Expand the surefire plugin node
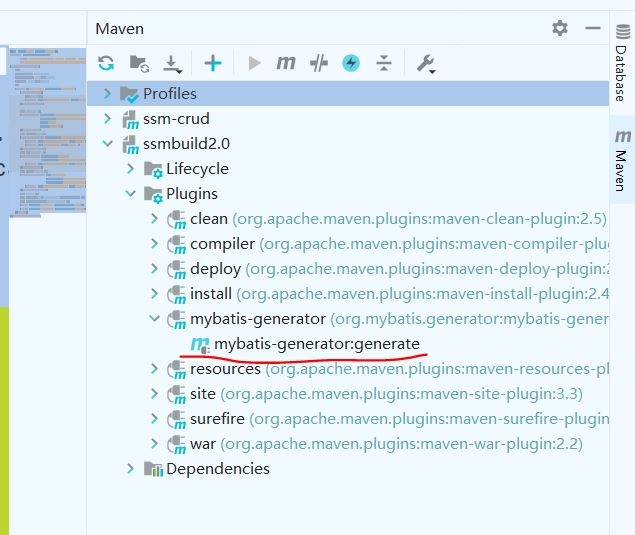635x535 pixels. (x=154, y=419)
